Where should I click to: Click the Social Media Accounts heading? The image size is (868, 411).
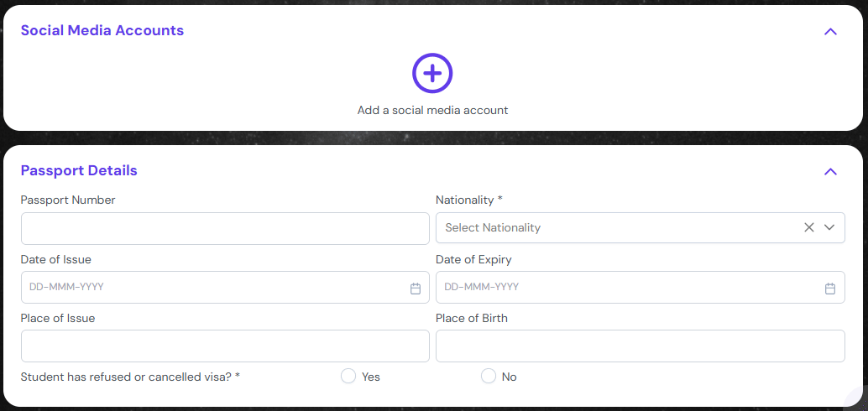coord(102,30)
